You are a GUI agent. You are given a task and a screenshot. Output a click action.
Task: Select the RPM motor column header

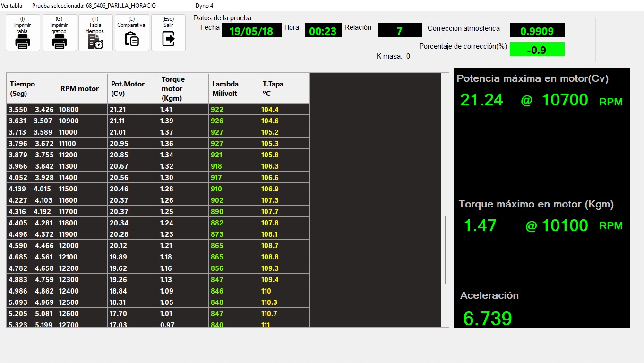click(82, 88)
